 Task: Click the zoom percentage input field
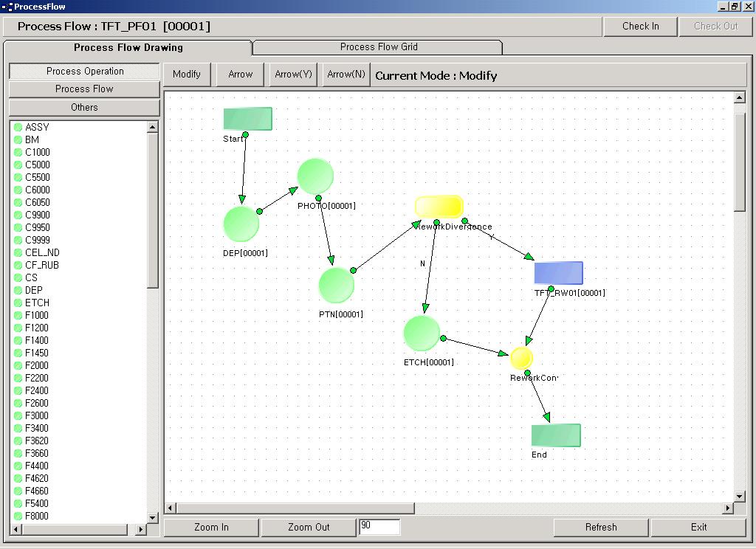[x=379, y=527]
